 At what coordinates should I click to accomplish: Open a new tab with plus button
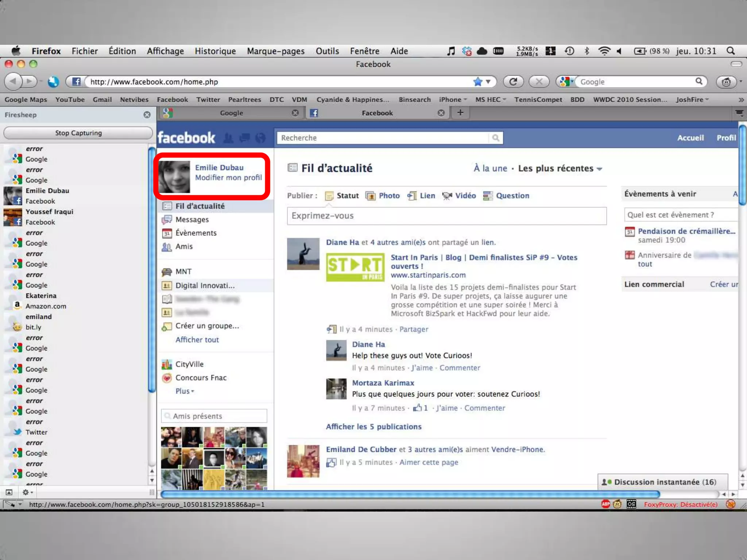460,113
